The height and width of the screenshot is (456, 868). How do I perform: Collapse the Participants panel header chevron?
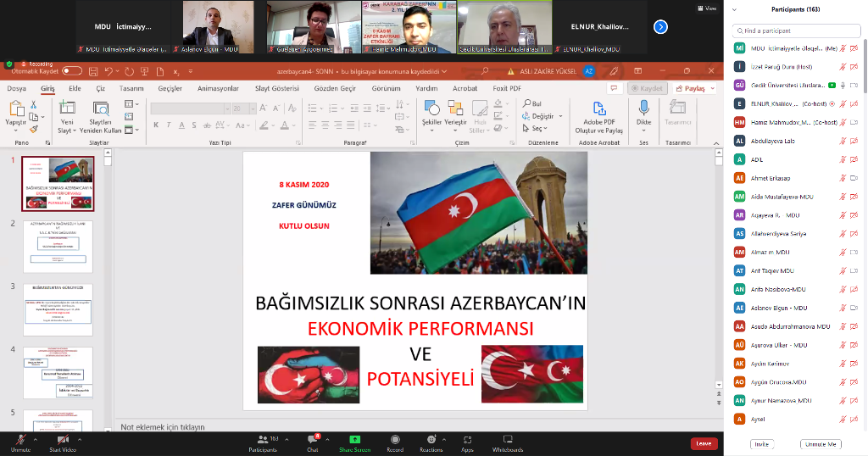[x=734, y=8]
